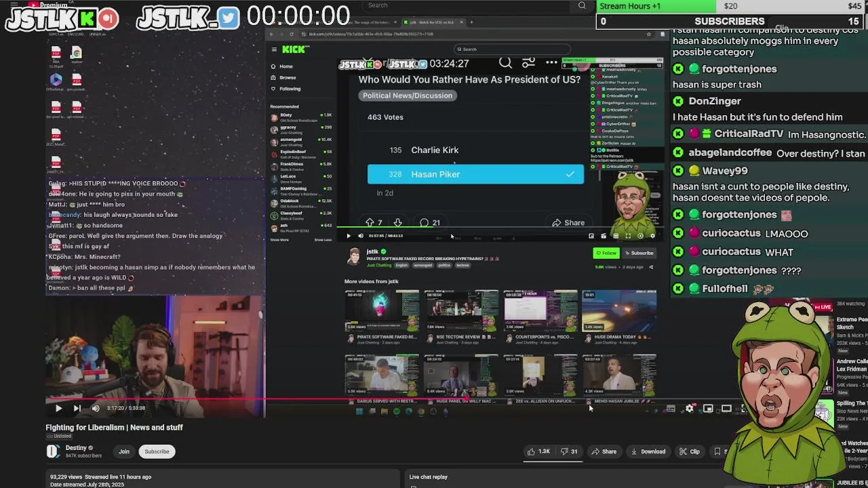Toggle YouTube subtitles/captions button
This screenshot has height=488, width=868.
point(671,409)
